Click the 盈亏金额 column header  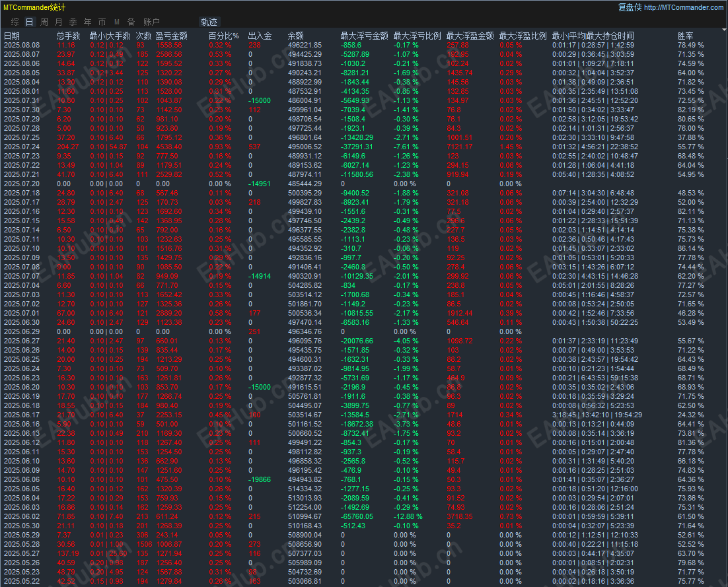[171, 36]
